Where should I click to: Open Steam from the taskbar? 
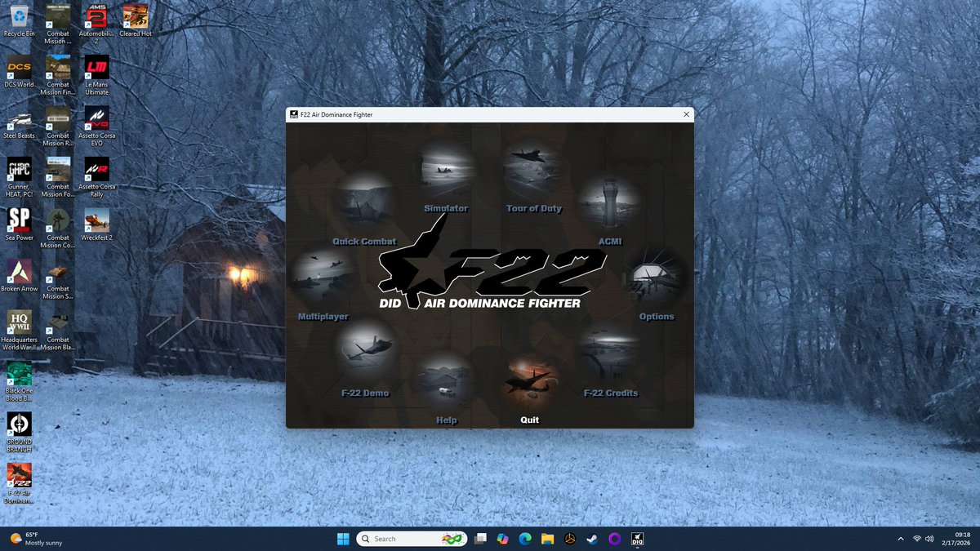pyautogui.click(x=592, y=539)
